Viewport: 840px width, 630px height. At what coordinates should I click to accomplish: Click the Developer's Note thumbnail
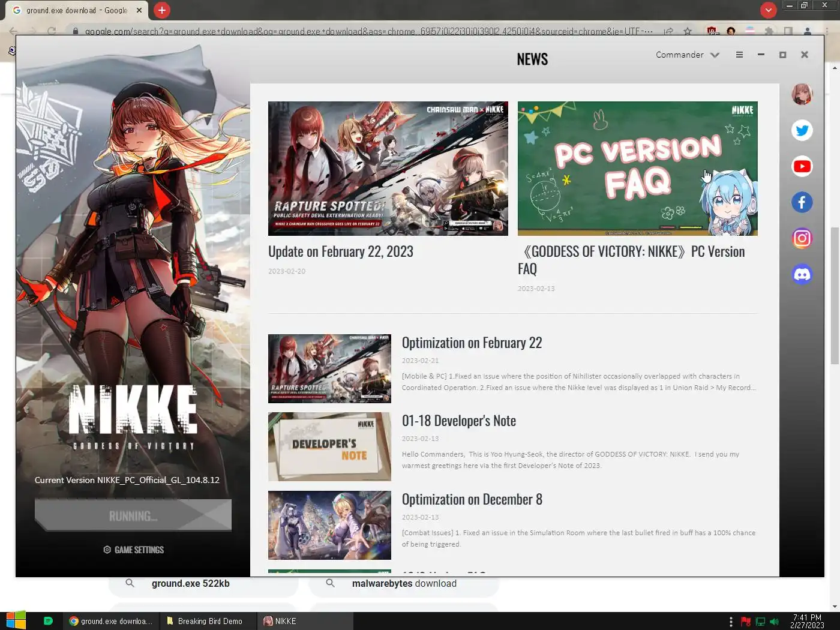click(x=329, y=446)
